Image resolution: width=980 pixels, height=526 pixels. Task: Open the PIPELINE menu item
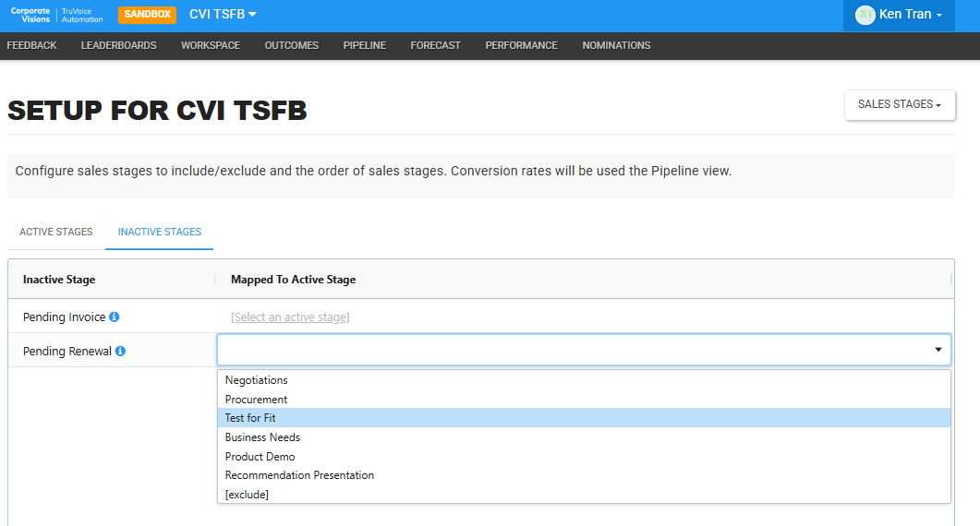pyautogui.click(x=364, y=45)
